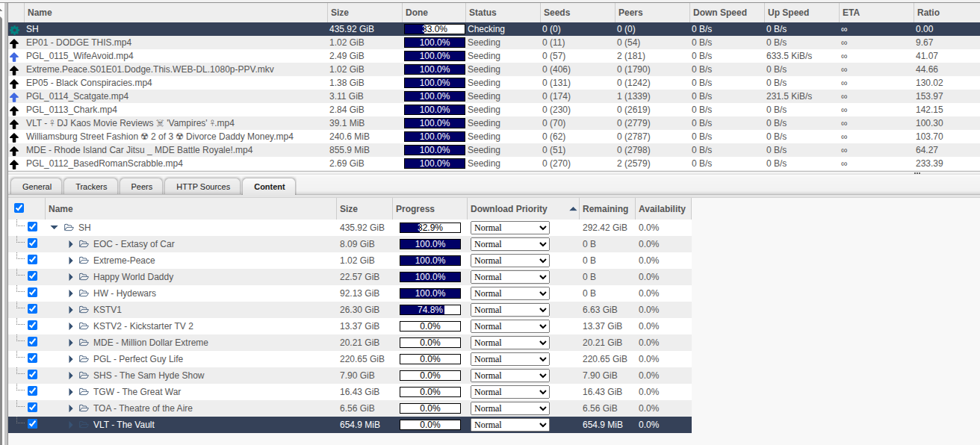Uncheck the Extreme-Peace folder checkbox

[33, 260]
